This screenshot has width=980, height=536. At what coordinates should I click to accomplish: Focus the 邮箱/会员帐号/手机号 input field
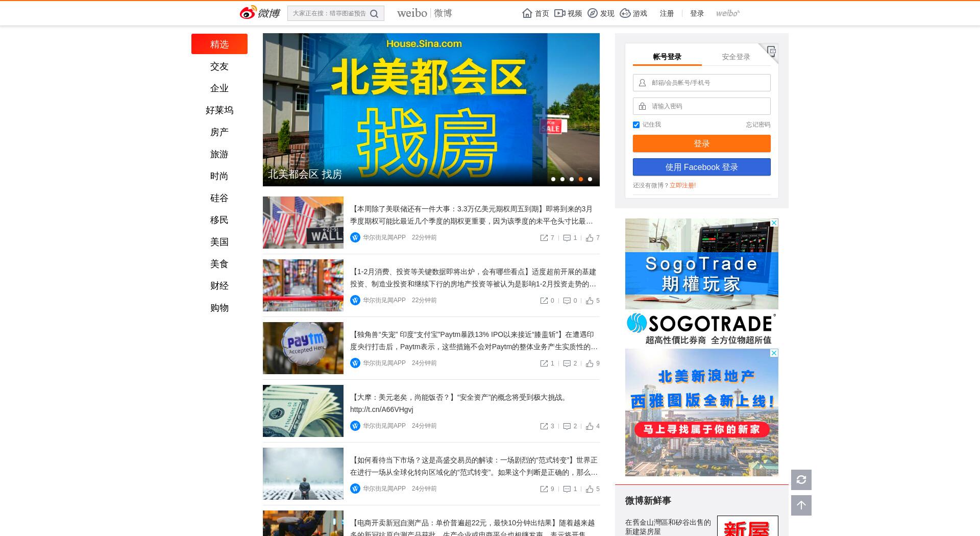[x=702, y=83]
